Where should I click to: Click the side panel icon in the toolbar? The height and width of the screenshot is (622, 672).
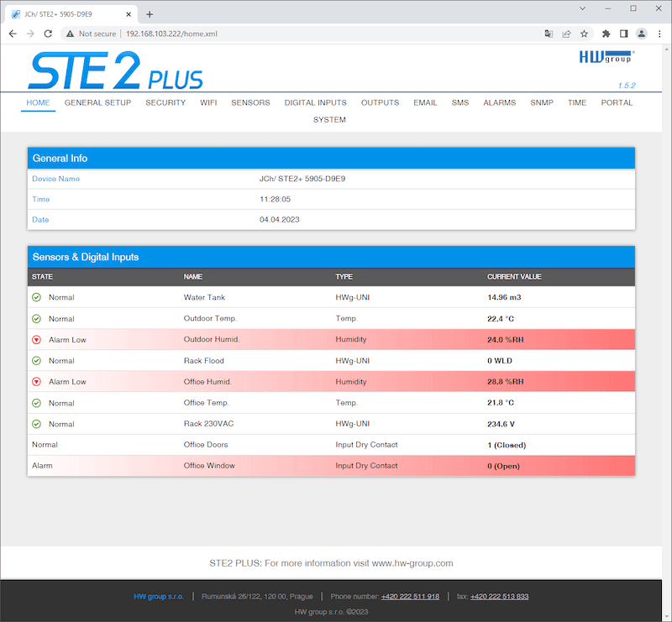622,34
